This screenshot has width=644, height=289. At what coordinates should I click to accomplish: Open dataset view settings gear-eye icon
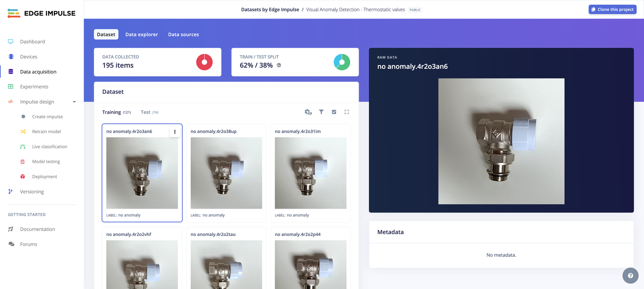[308, 112]
